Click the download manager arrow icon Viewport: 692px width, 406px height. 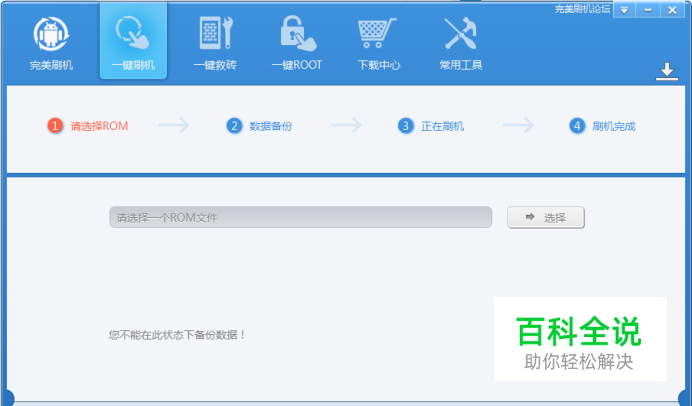666,71
